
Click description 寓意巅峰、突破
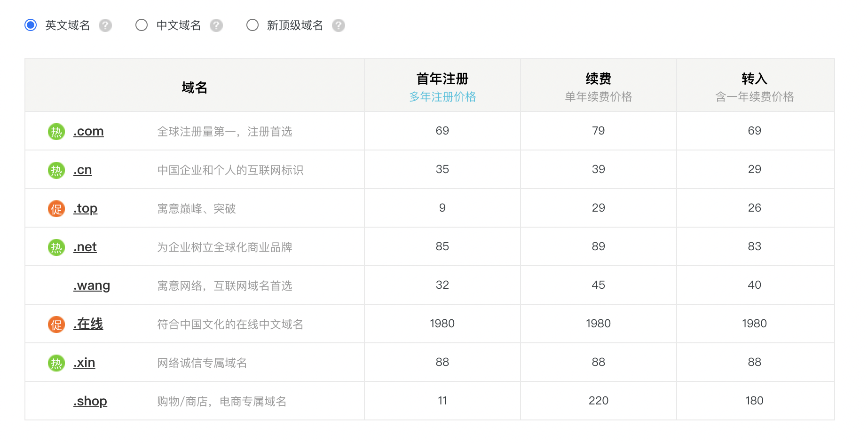pos(197,209)
